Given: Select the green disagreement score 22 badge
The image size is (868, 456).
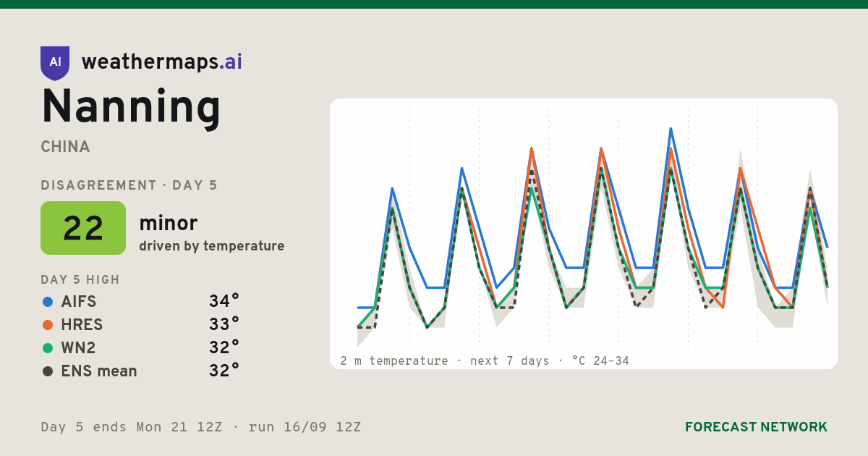Looking at the screenshot, I should click(83, 228).
